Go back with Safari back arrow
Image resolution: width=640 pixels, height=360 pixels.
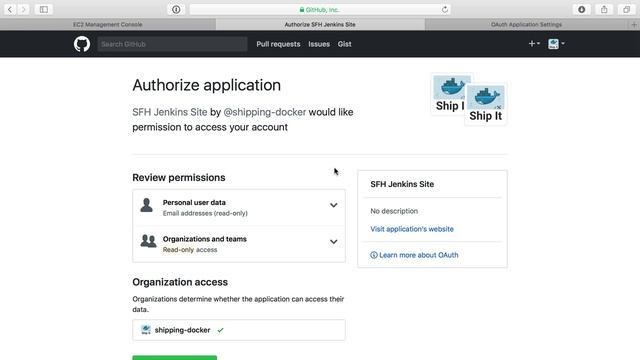tap(10, 9)
